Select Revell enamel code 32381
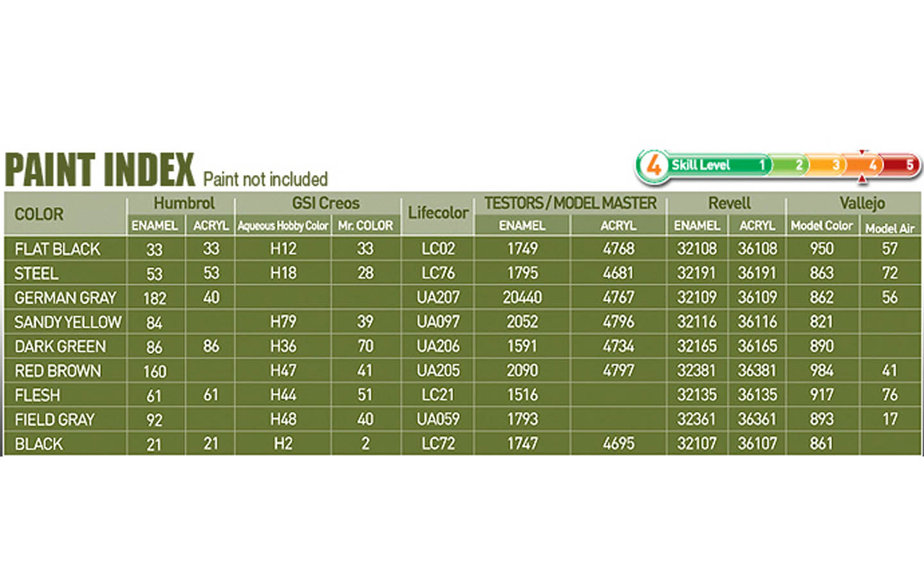The image size is (924, 577). click(696, 371)
